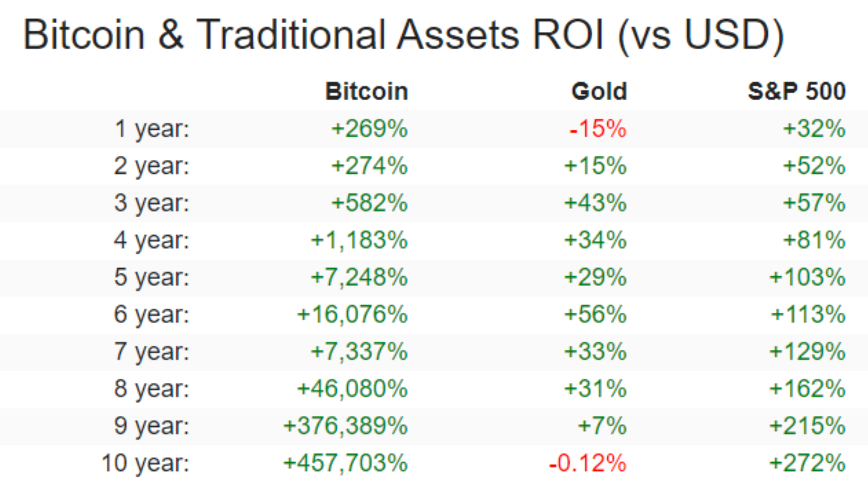Viewport: 868px width, 498px height.
Task: Select the 3 year row label
Action: (x=152, y=203)
